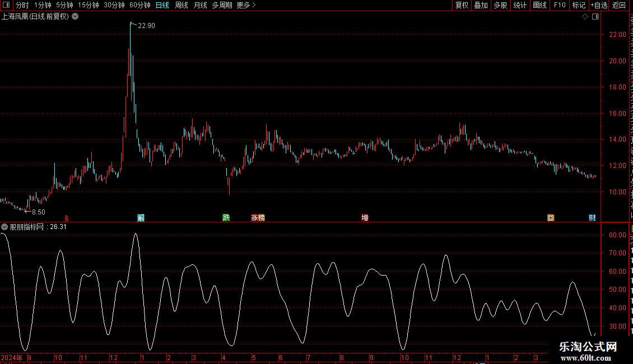Click the 叠加 overlay button
The height and width of the screenshot is (364, 633).
[x=481, y=5]
